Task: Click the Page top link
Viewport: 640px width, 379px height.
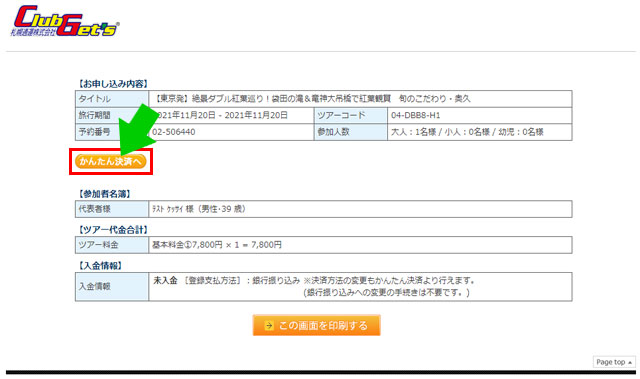Action: [x=614, y=362]
